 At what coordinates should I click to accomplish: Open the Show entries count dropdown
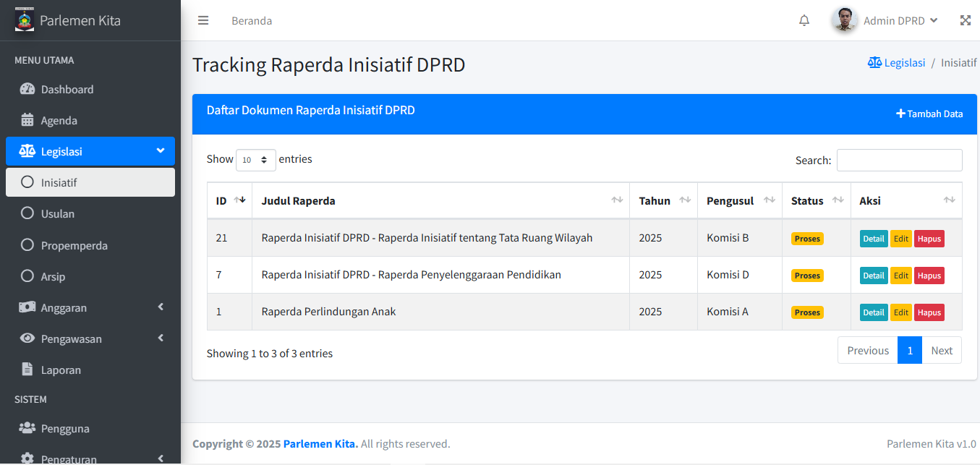click(x=256, y=160)
